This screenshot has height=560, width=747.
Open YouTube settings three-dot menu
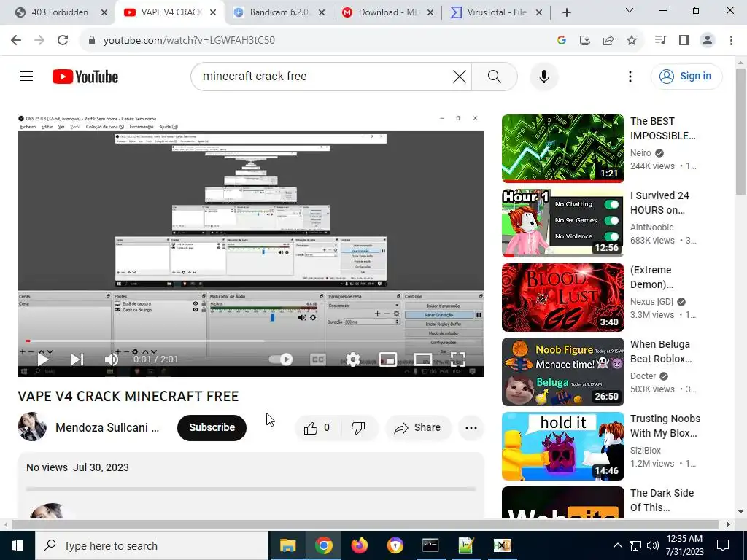pyautogui.click(x=630, y=76)
